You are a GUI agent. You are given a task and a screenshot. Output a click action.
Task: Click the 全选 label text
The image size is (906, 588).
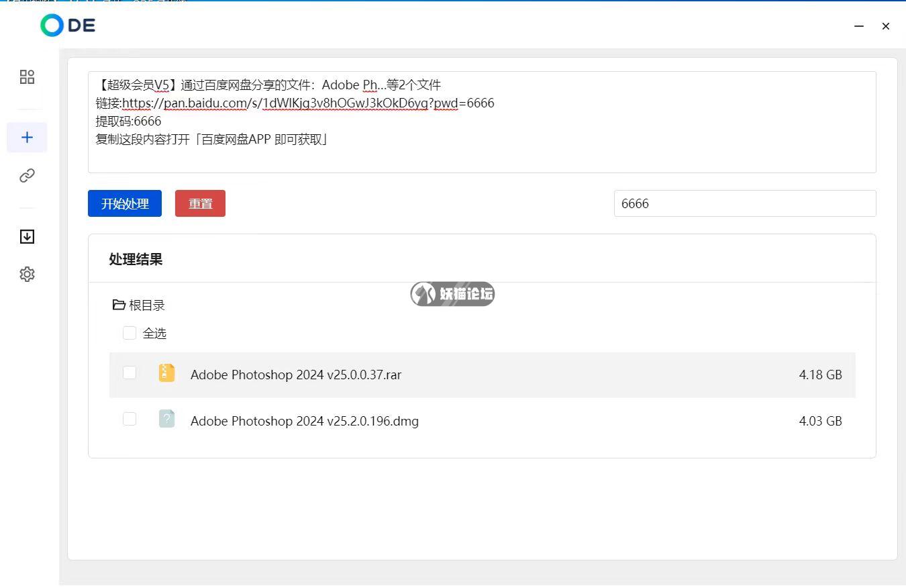tap(154, 333)
